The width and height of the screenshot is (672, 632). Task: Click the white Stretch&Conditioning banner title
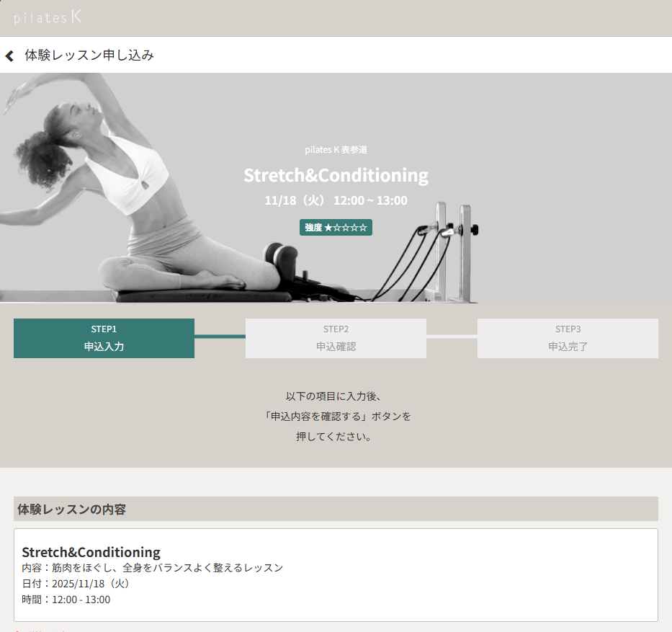pos(336,175)
